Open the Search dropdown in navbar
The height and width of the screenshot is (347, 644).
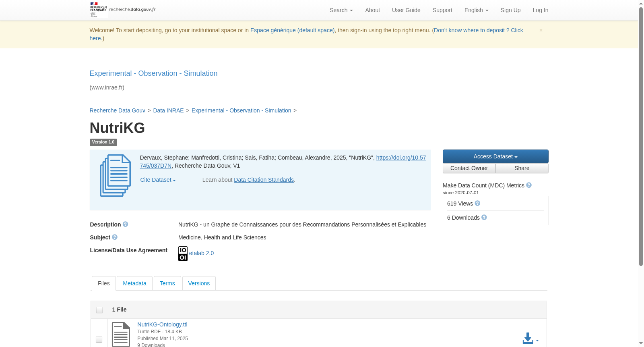tap(341, 10)
